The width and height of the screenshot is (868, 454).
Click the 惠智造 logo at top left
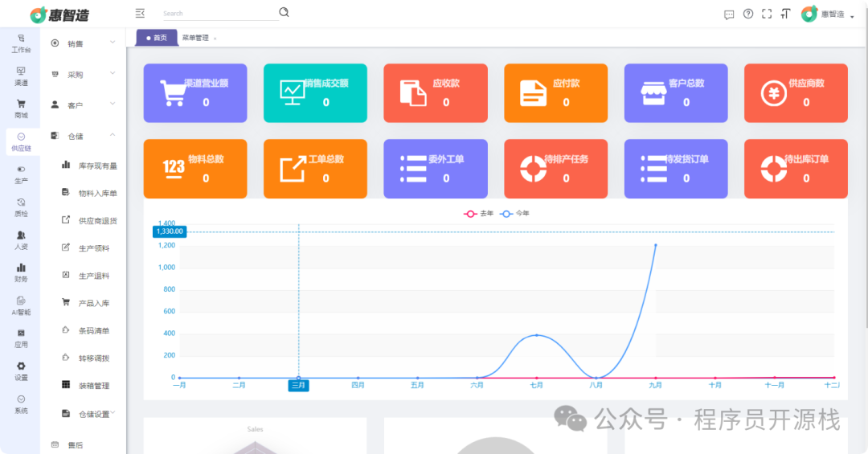point(59,15)
